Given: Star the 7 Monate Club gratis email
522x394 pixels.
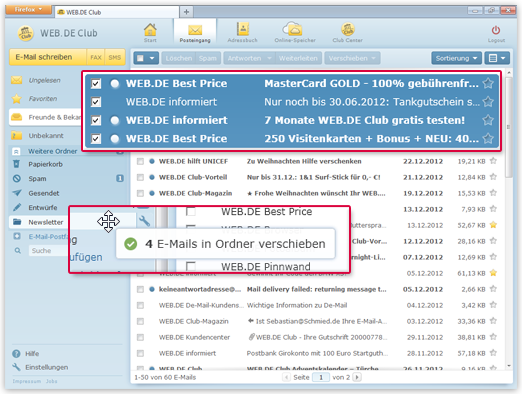Looking at the screenshot, I should tap(488, 120).
